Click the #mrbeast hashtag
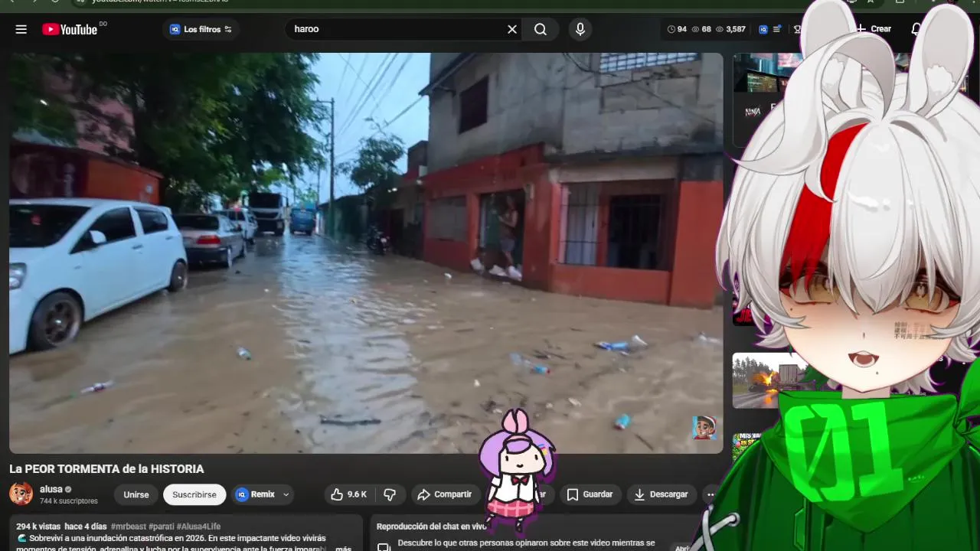The height and width of the screenshot is (551, 980). point(128,527)
